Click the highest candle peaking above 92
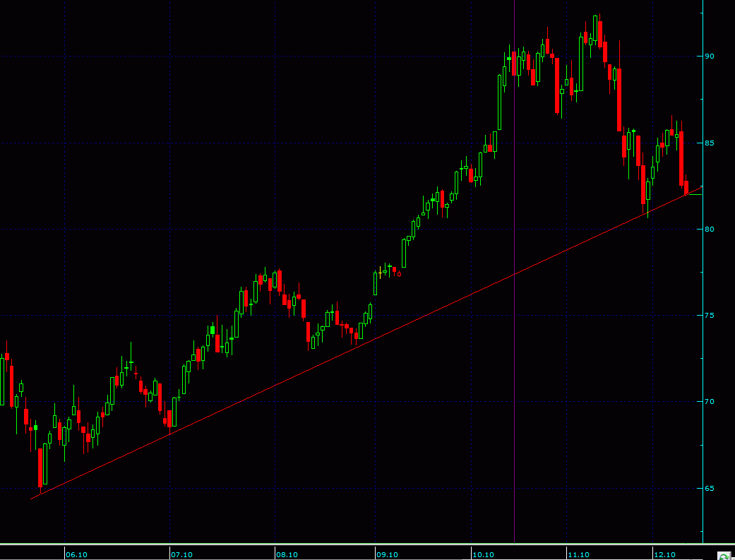This screenshot has width=735, height=560. 596,28
